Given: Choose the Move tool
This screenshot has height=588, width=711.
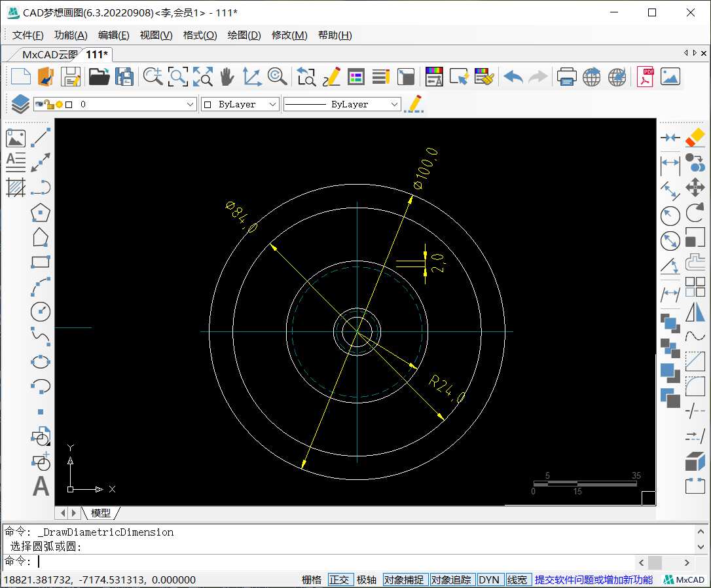Looking at the screenshot, I should (x=695, y=187).
